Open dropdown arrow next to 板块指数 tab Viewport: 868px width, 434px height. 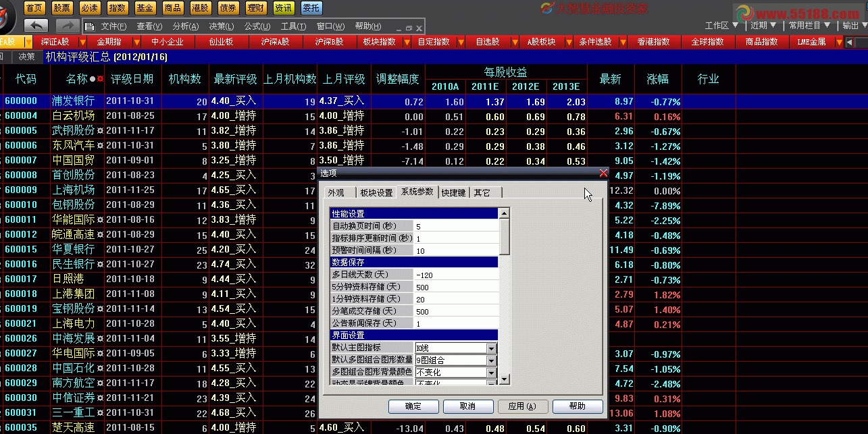pyautogui.click(x=406, y=42)
